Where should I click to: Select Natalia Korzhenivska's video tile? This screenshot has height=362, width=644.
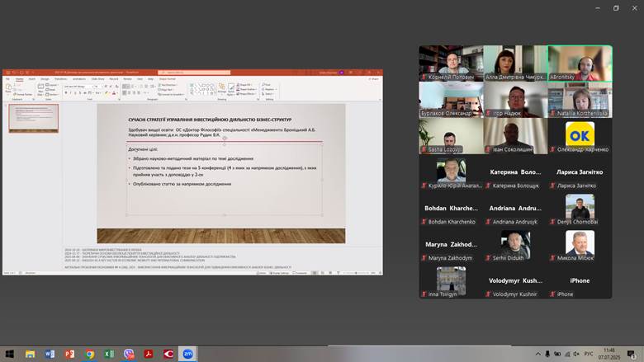tap(580, 100)
